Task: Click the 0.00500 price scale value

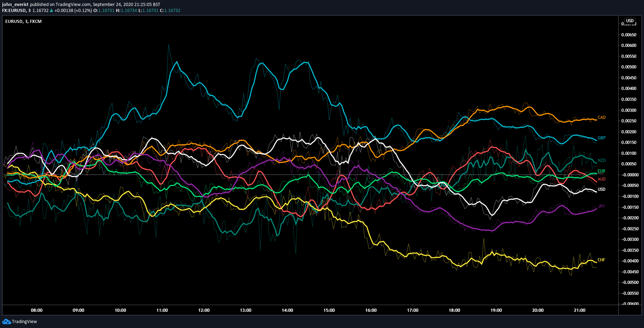Action: tap(629, 67)
